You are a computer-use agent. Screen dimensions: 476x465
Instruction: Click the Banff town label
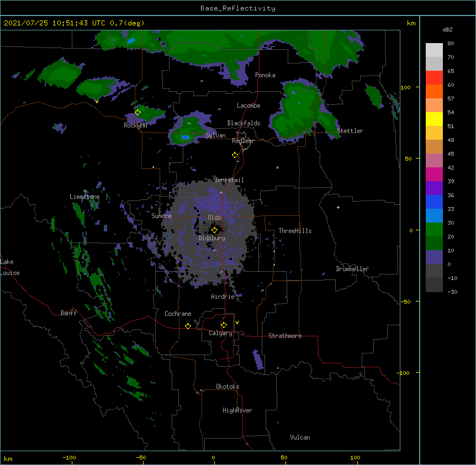pos(68,313)
